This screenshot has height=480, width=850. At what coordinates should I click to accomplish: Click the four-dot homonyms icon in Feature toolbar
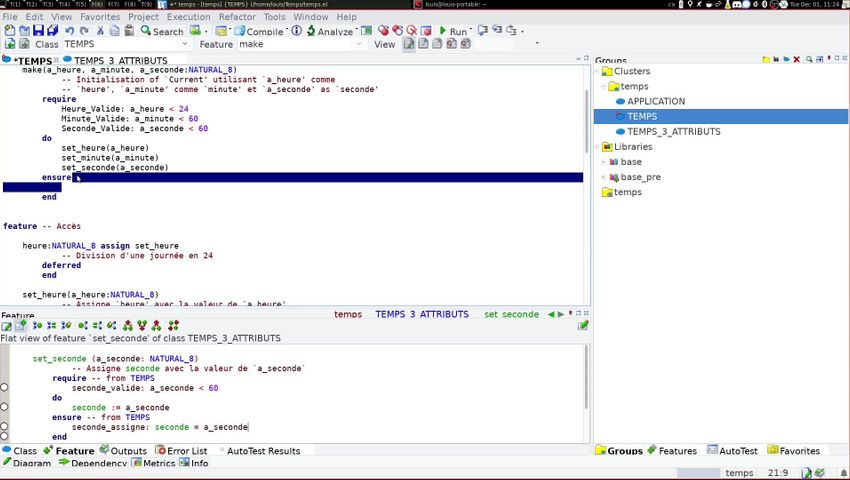173,326
